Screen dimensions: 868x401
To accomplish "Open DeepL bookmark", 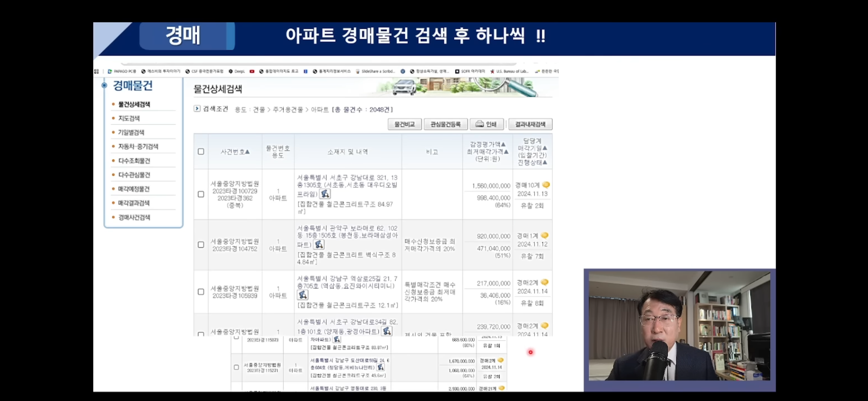I will click(237, 71).
